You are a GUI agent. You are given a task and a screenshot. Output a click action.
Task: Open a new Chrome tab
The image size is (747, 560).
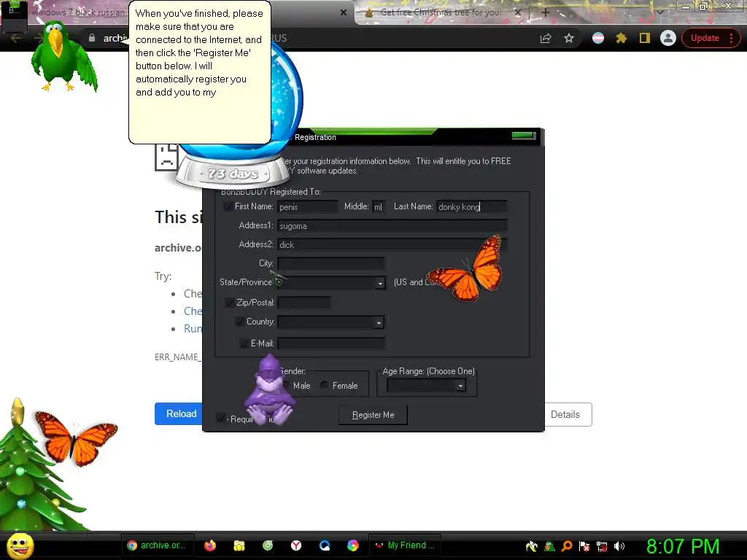click(546, 12)
